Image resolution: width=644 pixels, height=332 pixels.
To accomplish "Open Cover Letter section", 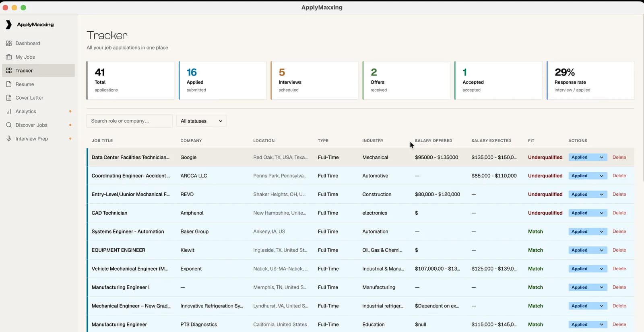I will point(38,98).
